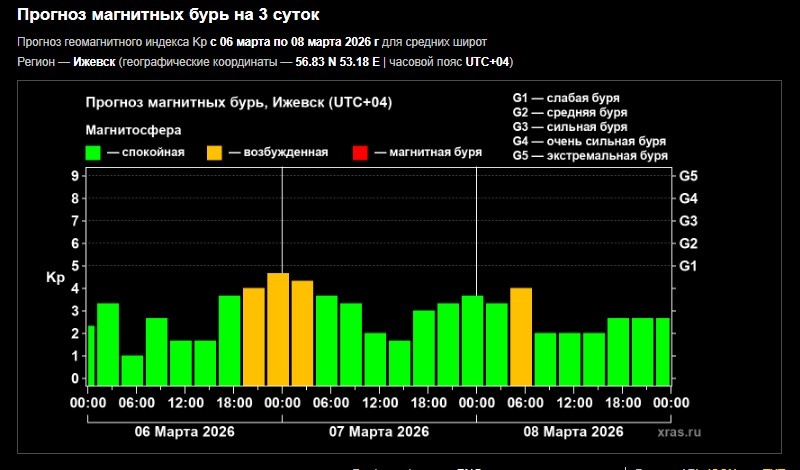800x470 pixels.
Task: Click the red 'магнитная буря' legend swatch
Action: [x=360, y=153]
